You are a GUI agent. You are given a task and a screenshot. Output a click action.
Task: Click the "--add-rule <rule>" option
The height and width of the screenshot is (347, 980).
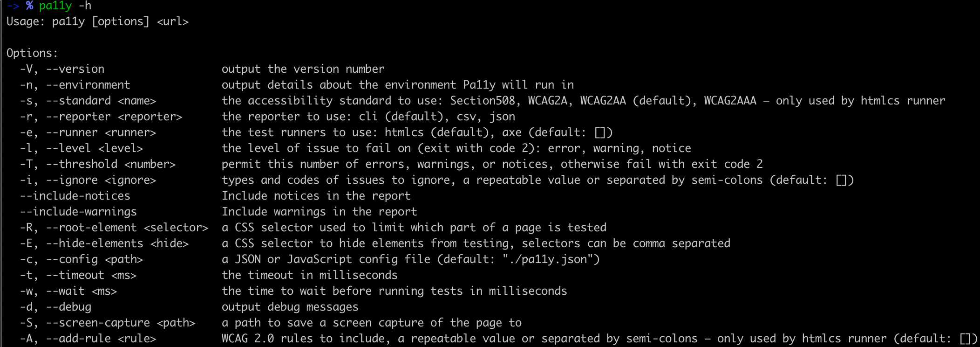point(101,339)
